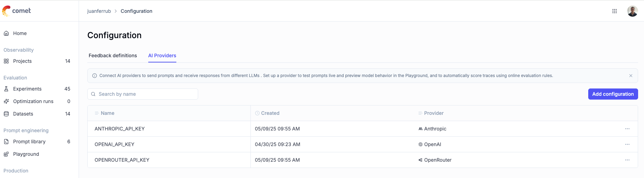Click the Add configuration button
This screenshot has width=644, height=178.
click(612, 94)
